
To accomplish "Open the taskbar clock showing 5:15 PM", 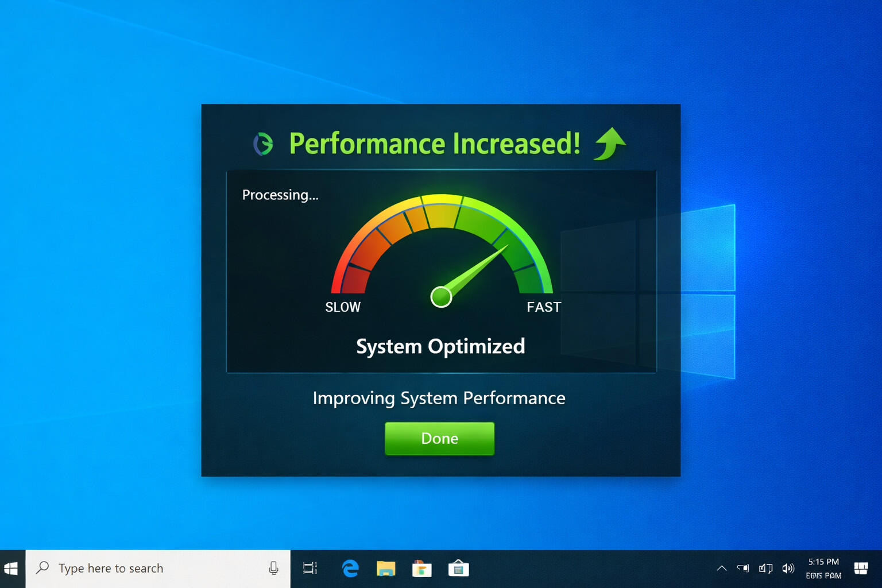I will tap(823, 568).
